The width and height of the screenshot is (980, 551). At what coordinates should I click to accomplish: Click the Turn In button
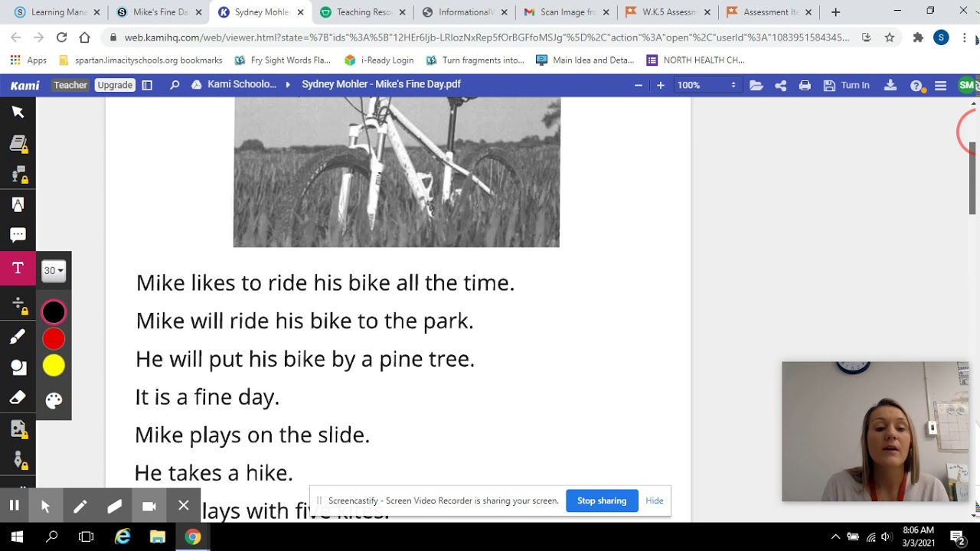pos(847,85)
